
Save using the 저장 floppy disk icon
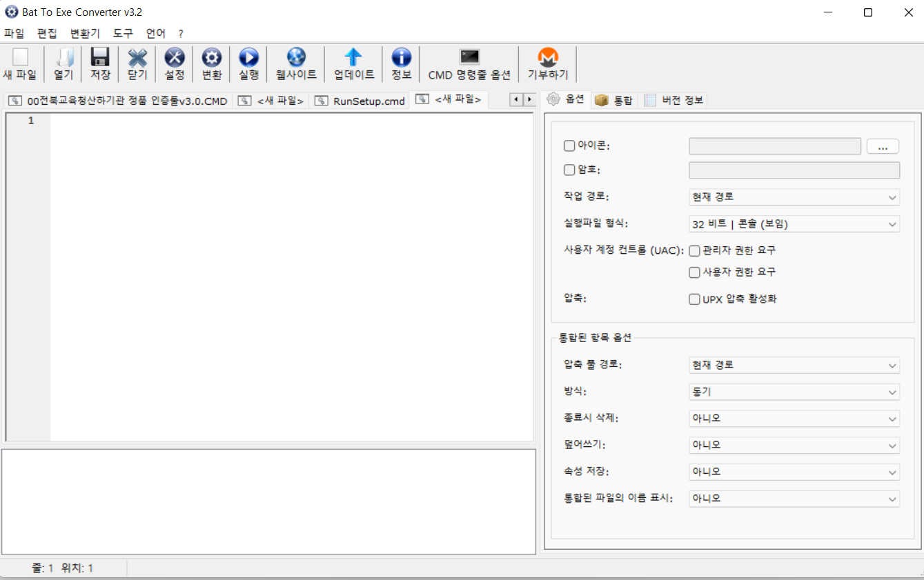point(100,65)
